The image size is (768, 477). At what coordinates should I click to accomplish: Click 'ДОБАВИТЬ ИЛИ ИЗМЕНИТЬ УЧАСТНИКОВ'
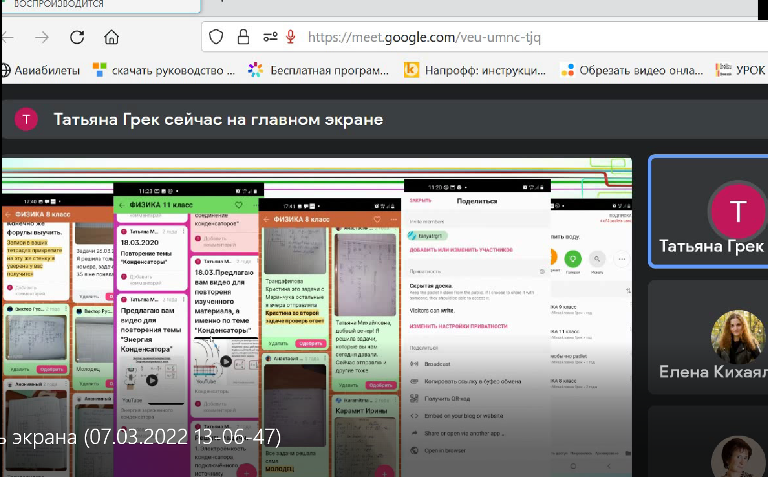tap(461, 250)
